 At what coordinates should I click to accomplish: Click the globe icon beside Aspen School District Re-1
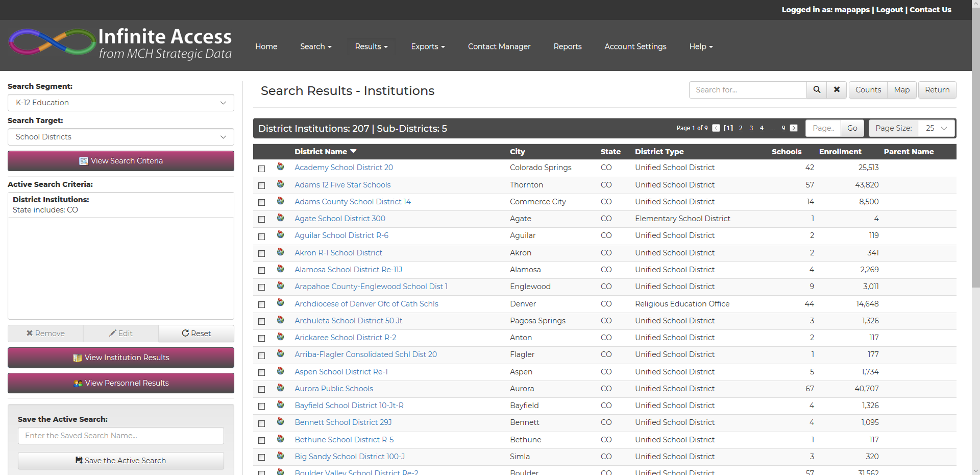tap(281, 371)
